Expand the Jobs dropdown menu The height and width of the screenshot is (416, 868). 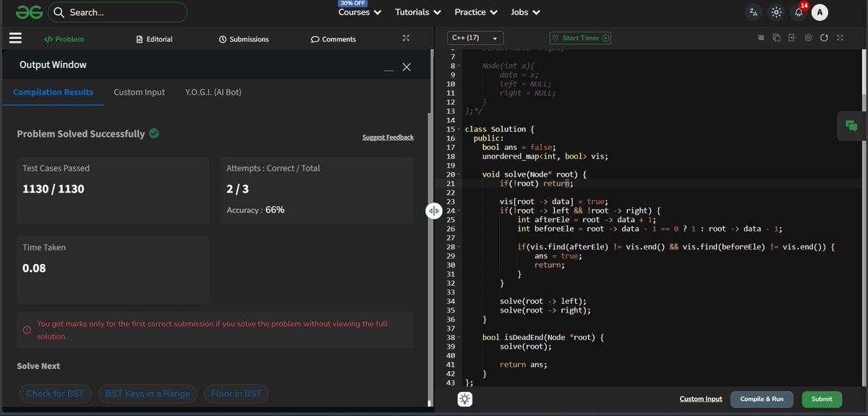(x=526, y=12)
